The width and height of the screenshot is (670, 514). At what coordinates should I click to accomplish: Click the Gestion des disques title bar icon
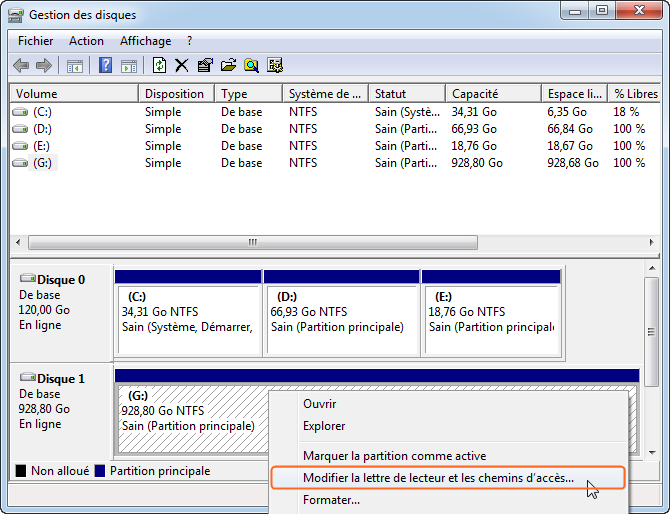(x=16, y=15)
